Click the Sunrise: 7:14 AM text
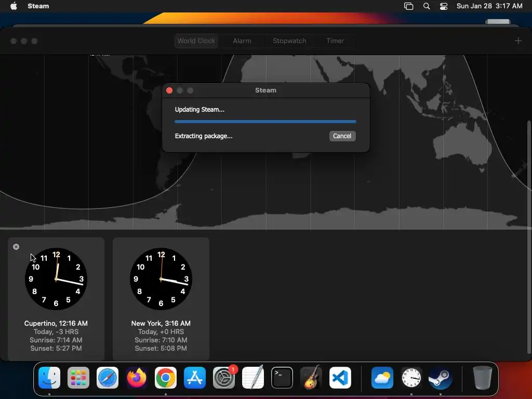Viewport: 532px width, 399px height. click(x=56, y=340)
